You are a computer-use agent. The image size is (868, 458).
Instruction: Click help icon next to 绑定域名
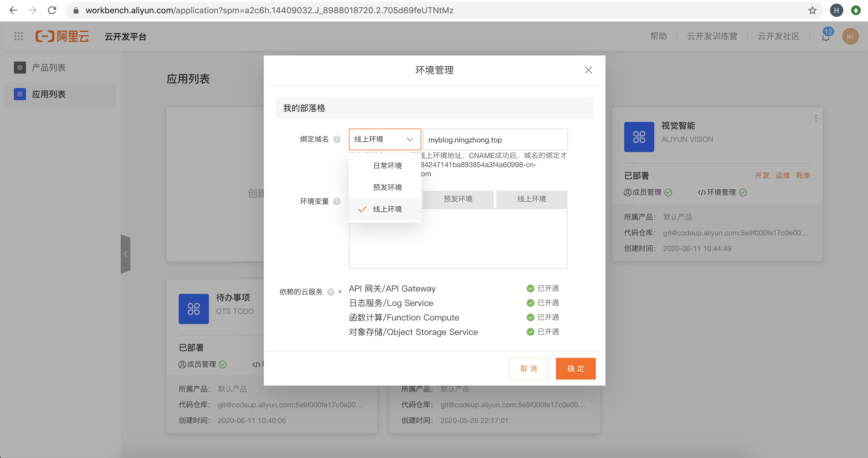(337, 139)
